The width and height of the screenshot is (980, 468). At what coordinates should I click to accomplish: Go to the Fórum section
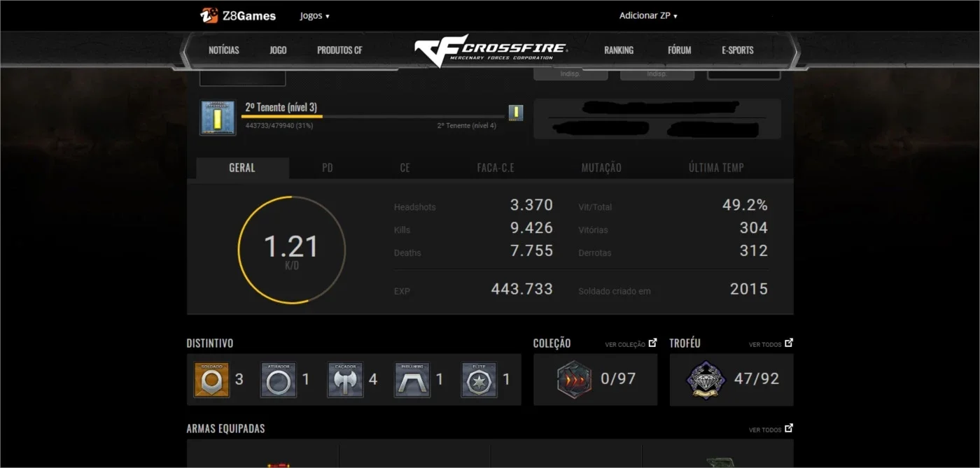point(679,50)
